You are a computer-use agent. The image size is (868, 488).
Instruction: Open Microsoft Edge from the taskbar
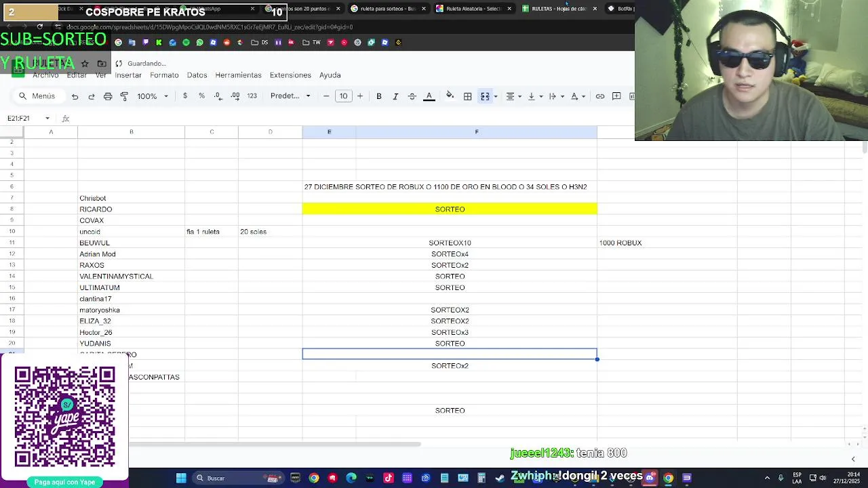click(351, 479)
